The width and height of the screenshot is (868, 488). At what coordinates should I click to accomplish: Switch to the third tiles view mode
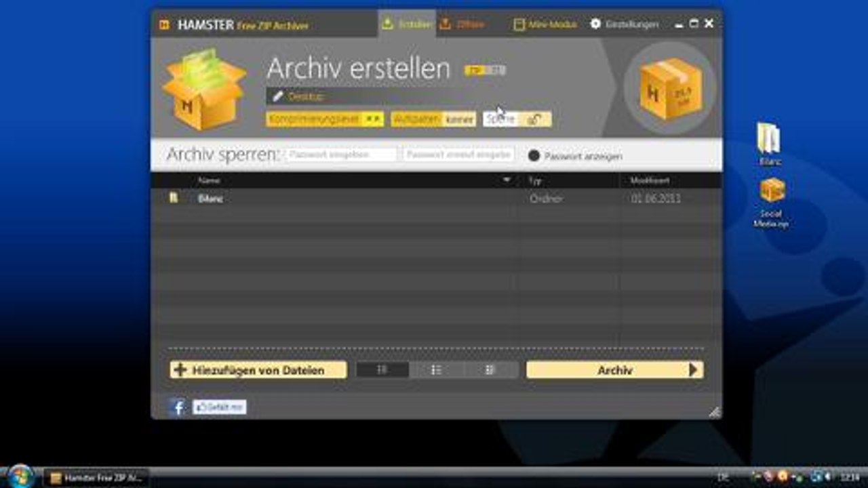(491, 370)
